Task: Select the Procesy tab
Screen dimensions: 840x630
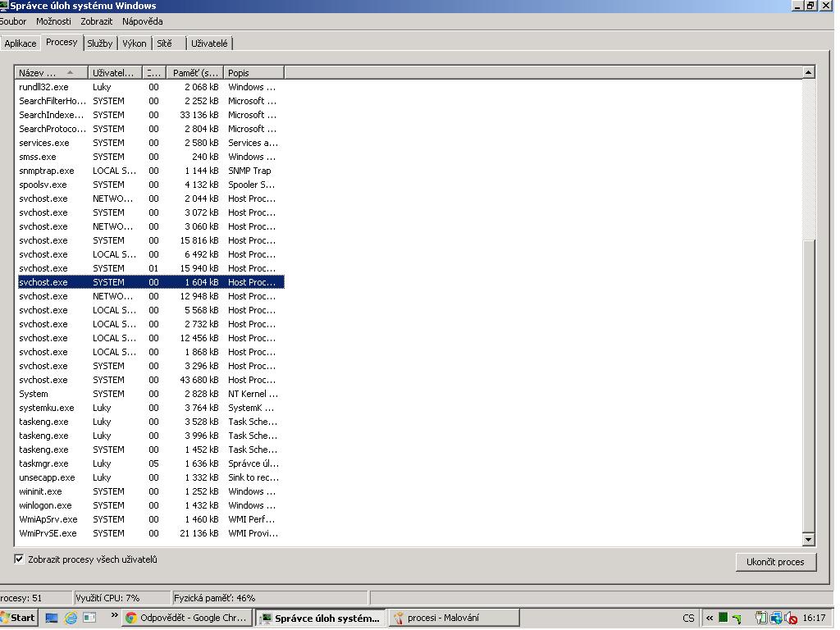Action: click(x=62, y=42)
